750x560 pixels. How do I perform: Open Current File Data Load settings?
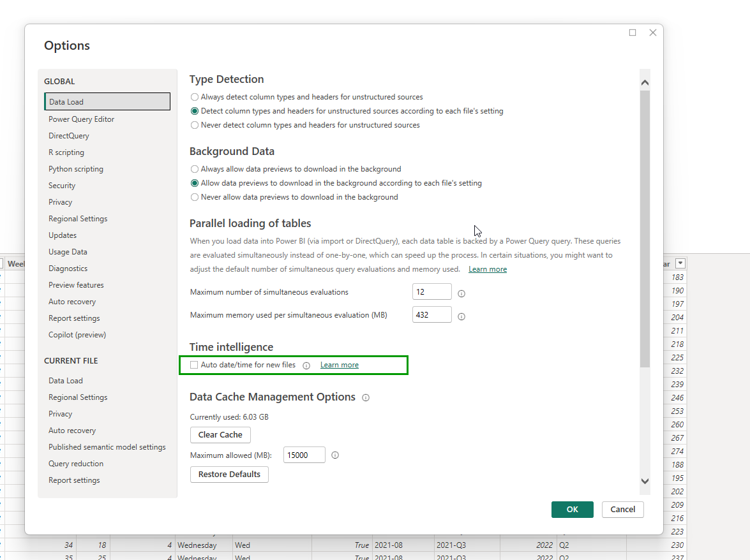tap(66, 381)
